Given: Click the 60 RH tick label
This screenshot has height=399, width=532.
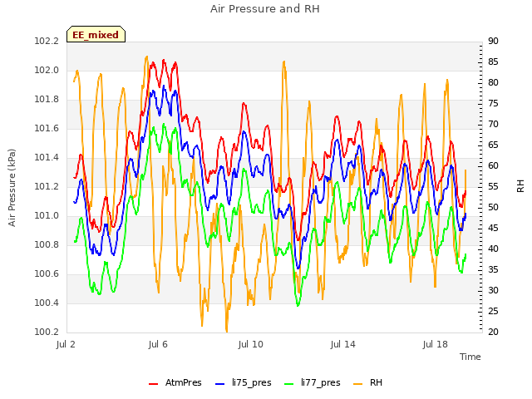Looking at the screenshot, I should tap(493, 166).
